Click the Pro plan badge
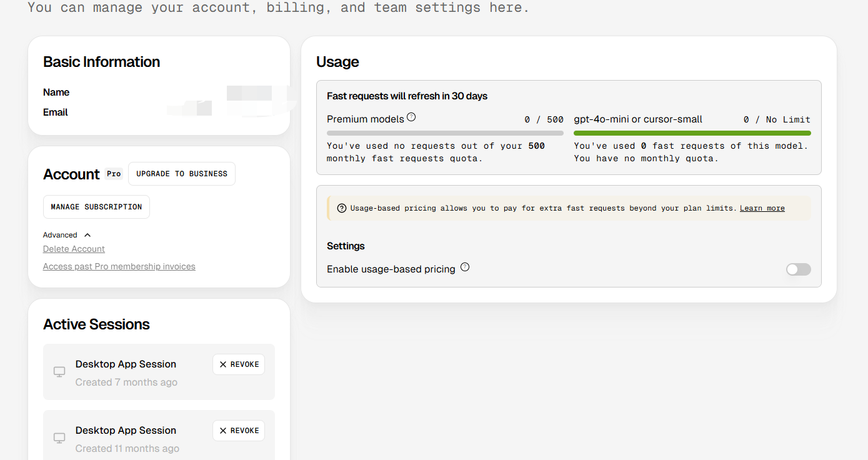Viewport: 868px width, 460px height. click(114, 174)
